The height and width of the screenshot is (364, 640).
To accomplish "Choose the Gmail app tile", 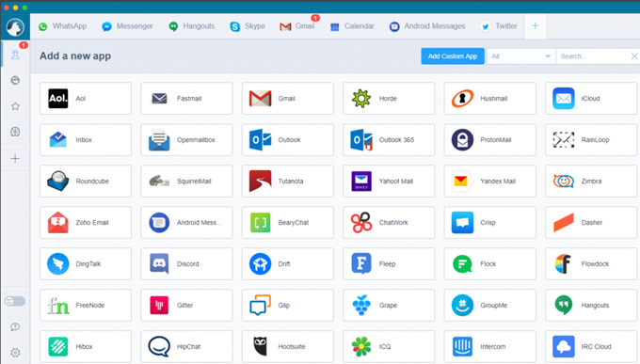I will (x=288, y=99).
